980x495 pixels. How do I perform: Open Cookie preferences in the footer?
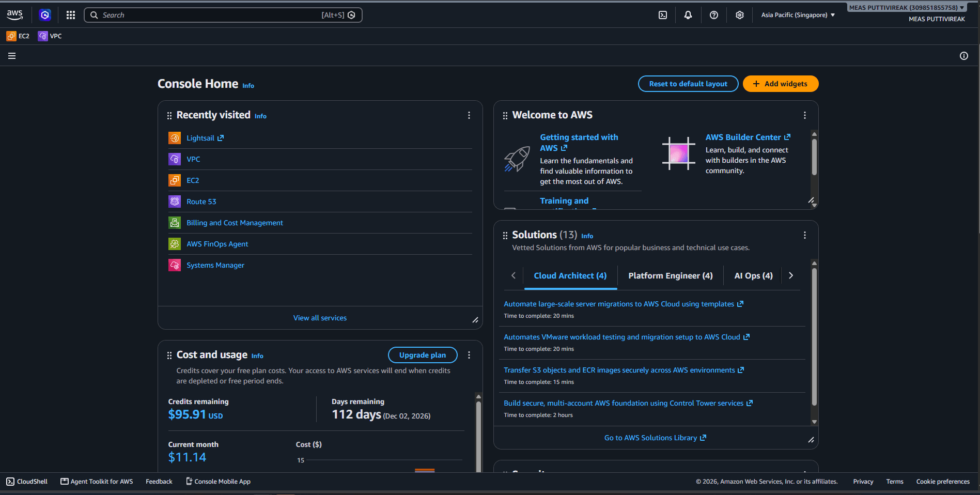pyautogui.click(x=943, y=482)
